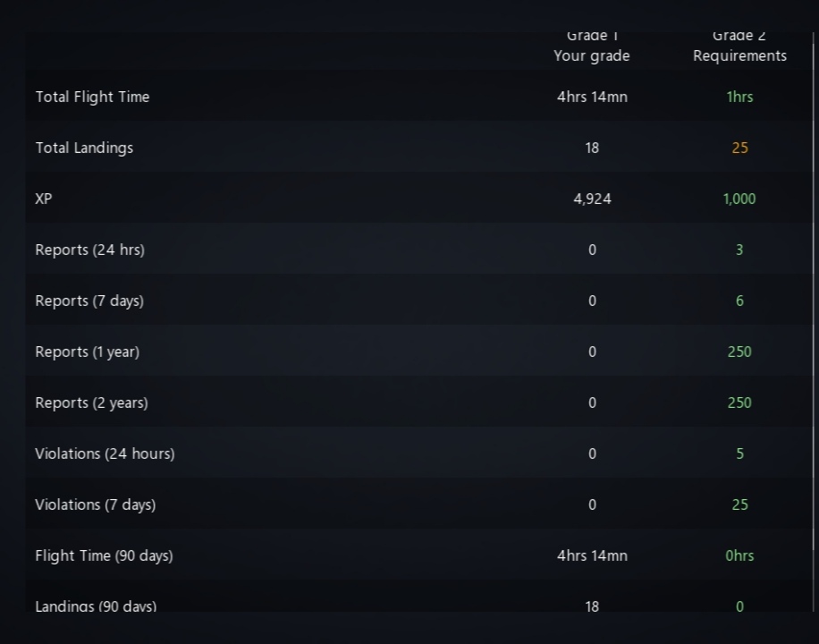Screen dimensions: 819x644
Task: Select the 4hrs 14mn Total Flight Time value
Action: pyautogui.click(x=592, y=97)
